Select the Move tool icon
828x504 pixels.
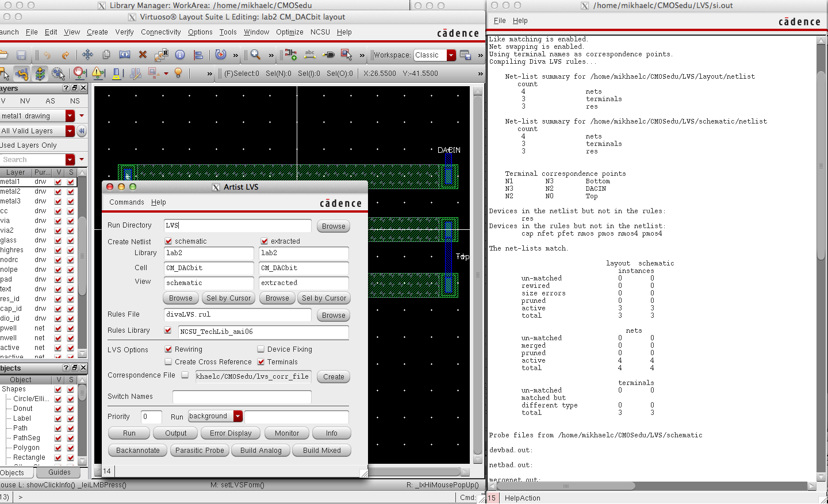click(87, 55)
